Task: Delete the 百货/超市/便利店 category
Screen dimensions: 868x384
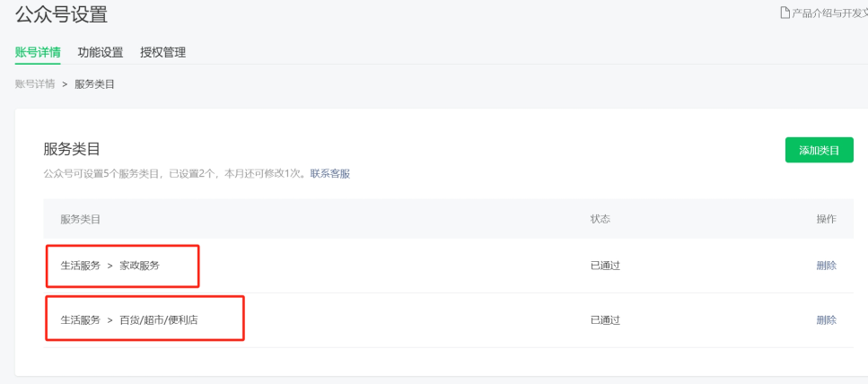Action: pyautogui.click(x=827, y=319)
